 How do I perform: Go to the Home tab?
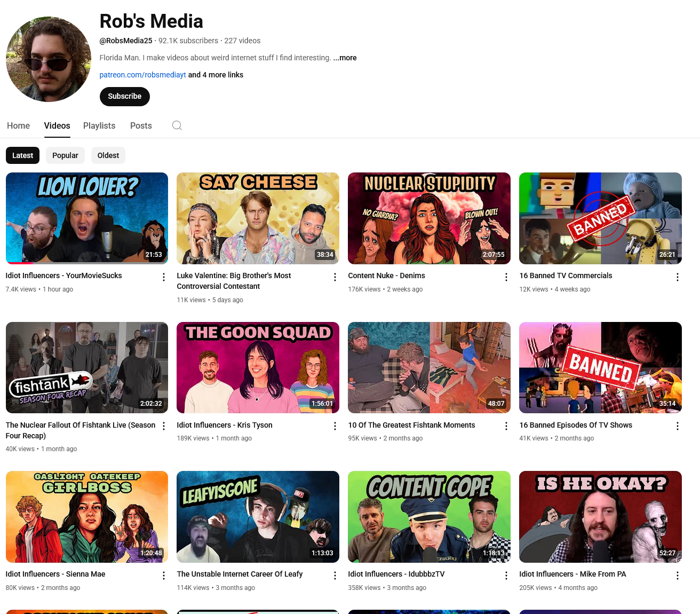click(x=18, y=125)
